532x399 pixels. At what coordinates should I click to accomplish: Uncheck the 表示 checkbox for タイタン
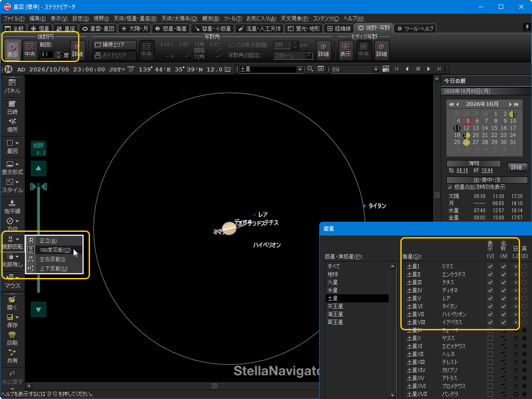point(490,306)
